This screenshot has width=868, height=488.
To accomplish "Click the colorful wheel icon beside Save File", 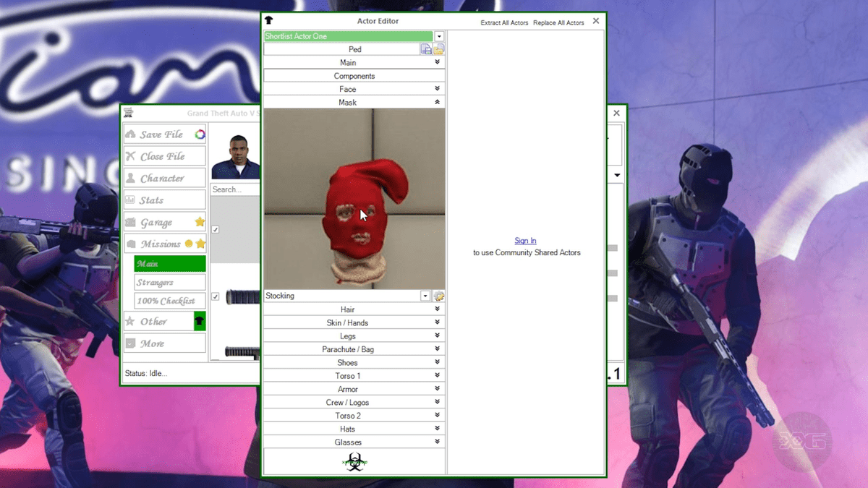I will pos(202,134).
